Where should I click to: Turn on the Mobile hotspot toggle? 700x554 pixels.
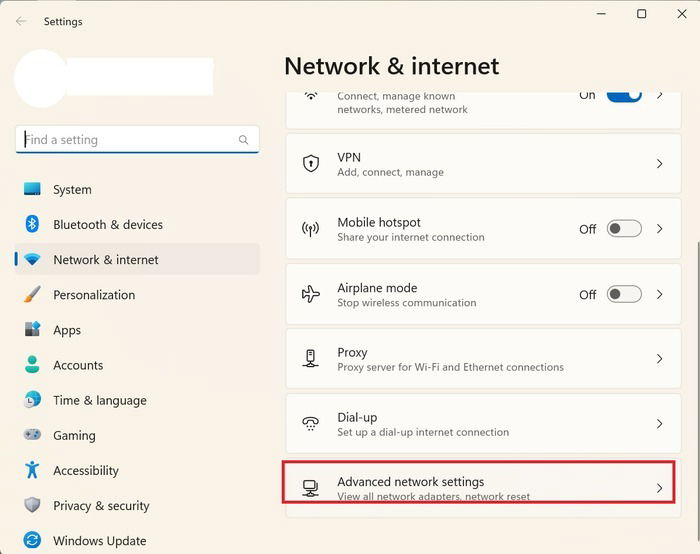pyautogui.click(x=624, y=229)
